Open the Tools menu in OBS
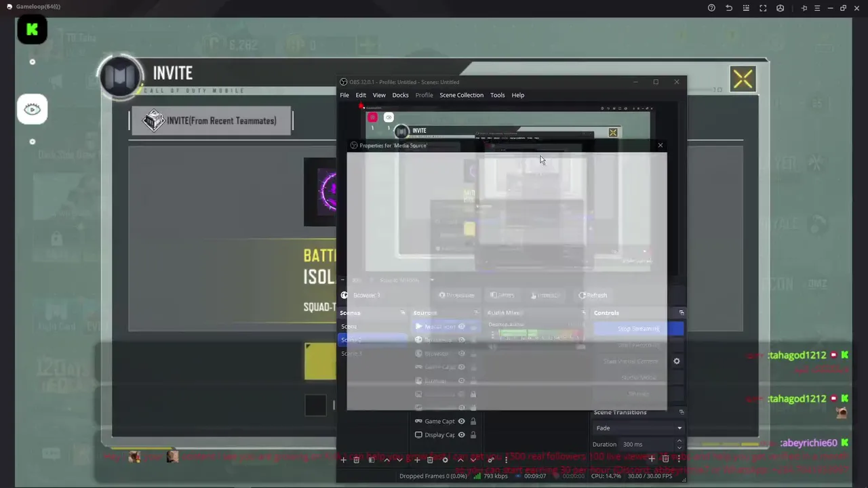This screenshot has height=488, width=868. coord(497,95)
